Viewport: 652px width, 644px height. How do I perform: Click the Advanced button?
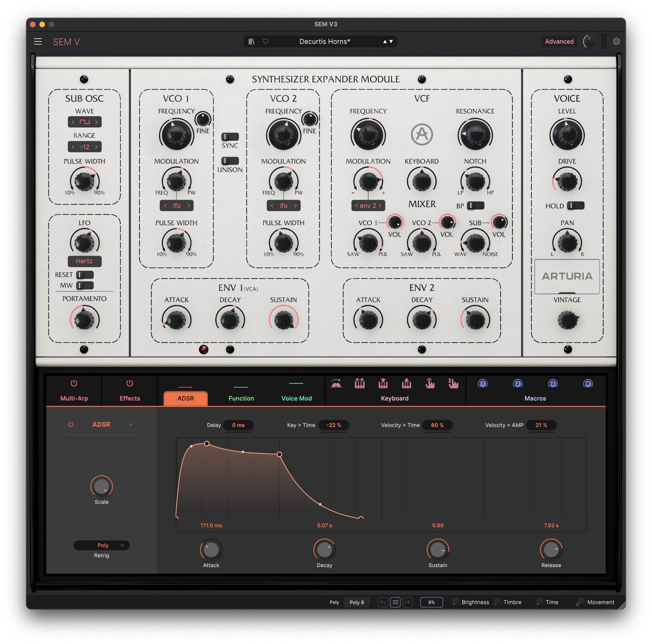pyautogui.click(x=559, y=41)
